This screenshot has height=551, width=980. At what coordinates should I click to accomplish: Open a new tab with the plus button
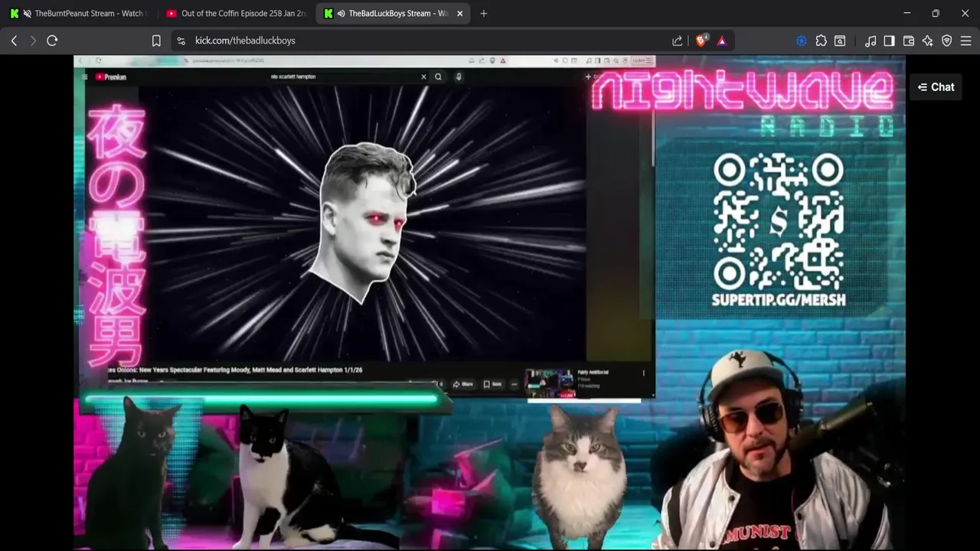point(483,13)
